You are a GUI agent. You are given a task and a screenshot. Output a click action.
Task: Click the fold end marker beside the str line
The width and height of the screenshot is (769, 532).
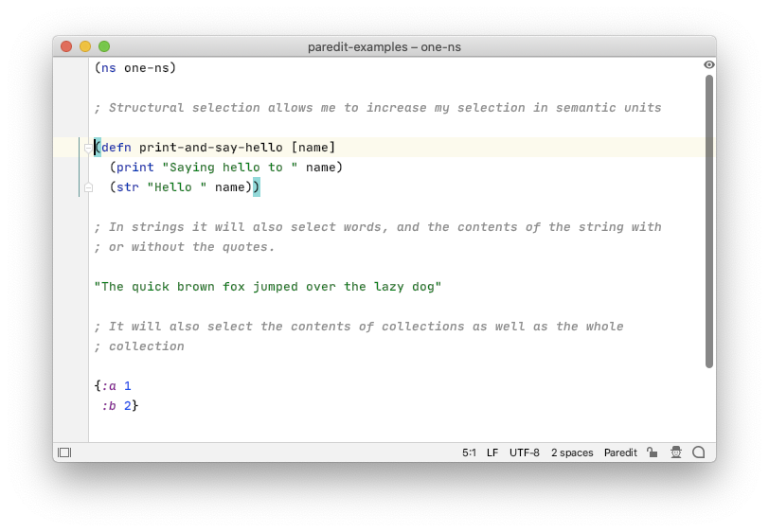[x=88, y=187]
